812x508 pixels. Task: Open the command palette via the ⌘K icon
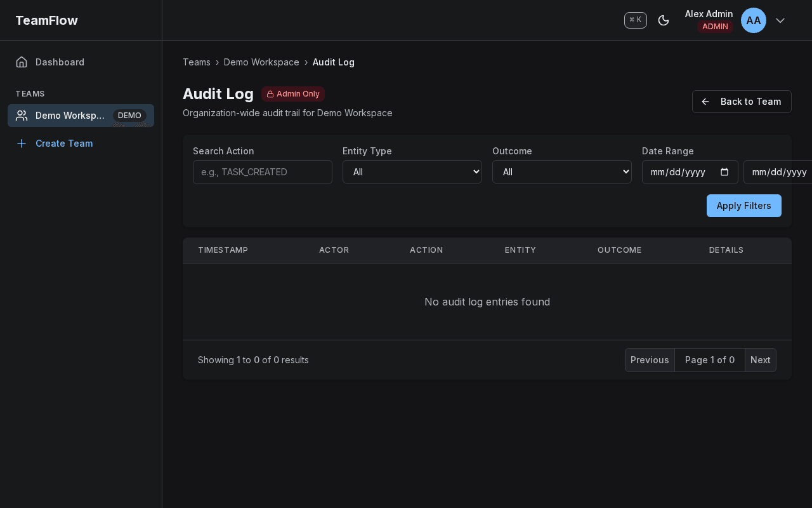pyautogui.click(x=635, y=20)
